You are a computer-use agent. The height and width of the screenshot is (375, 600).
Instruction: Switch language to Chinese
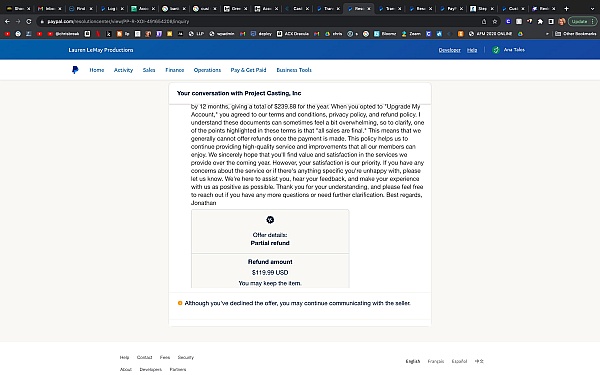coord(479,361)
